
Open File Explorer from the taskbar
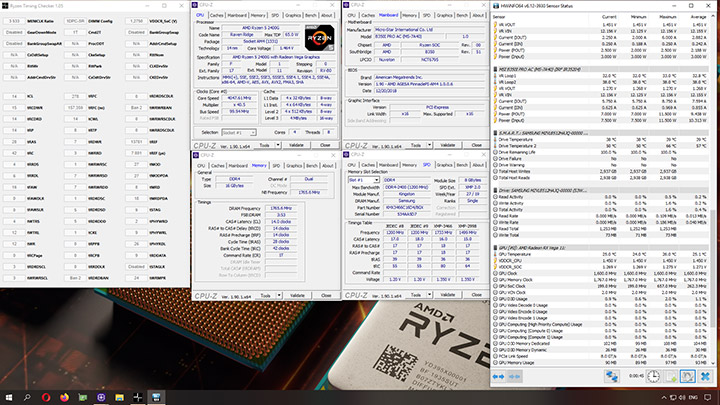click(x=119, y=397)
